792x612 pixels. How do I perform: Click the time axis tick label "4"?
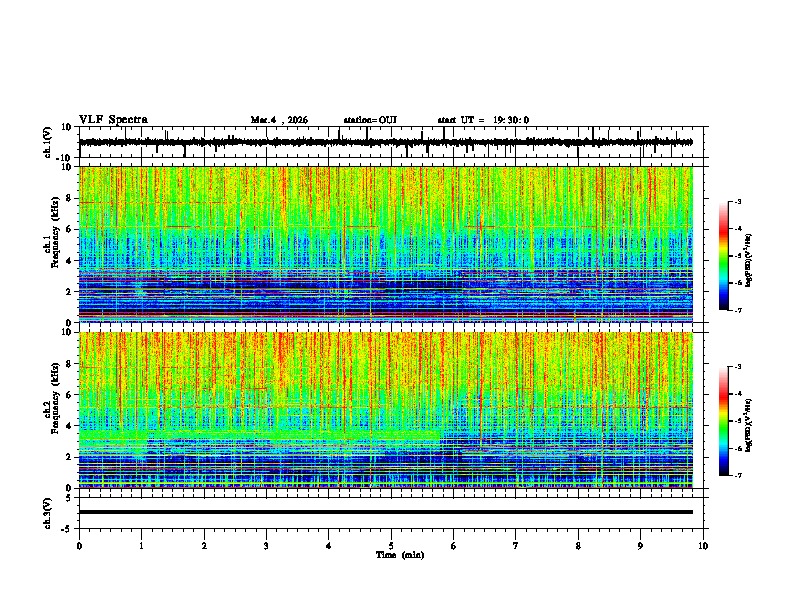point(329,546)
